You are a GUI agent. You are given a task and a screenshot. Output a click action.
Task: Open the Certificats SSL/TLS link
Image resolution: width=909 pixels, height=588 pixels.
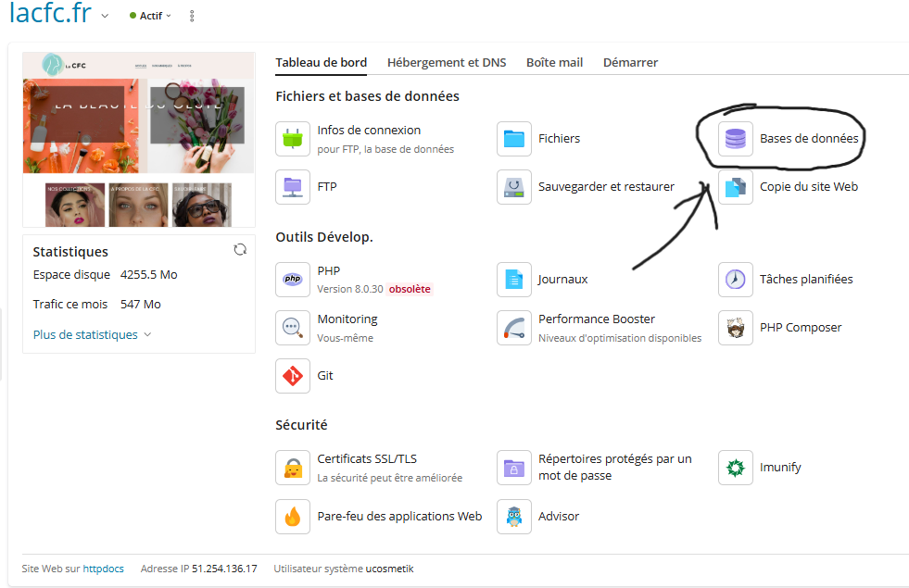pyautogui.click(x=367, y=459)
